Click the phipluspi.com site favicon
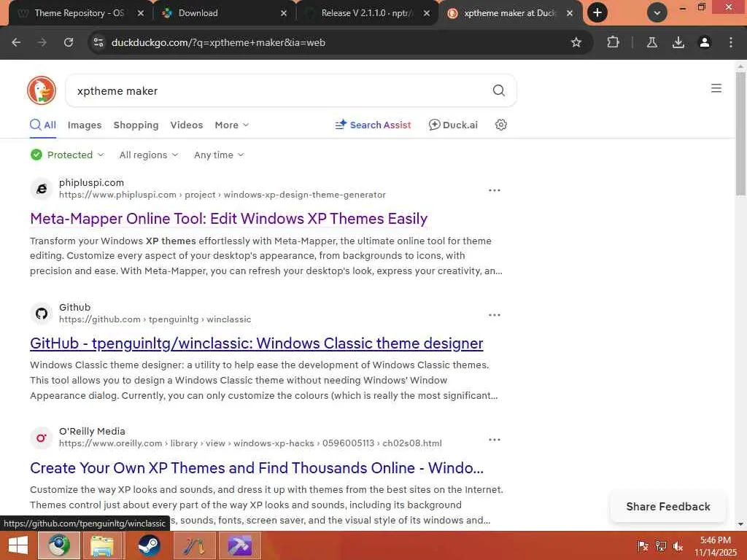Image resolution: width=747 pixels, height=560 pixels. (x=42, y=189)
